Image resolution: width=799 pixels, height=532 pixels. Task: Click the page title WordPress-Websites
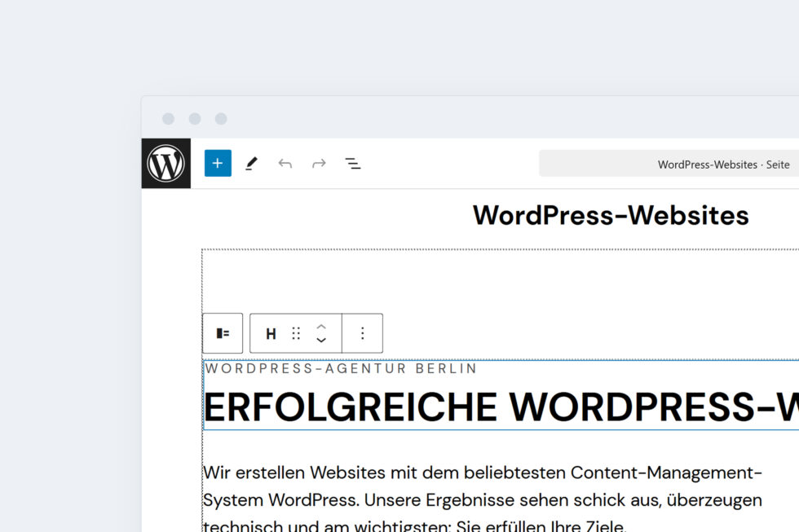611,215
